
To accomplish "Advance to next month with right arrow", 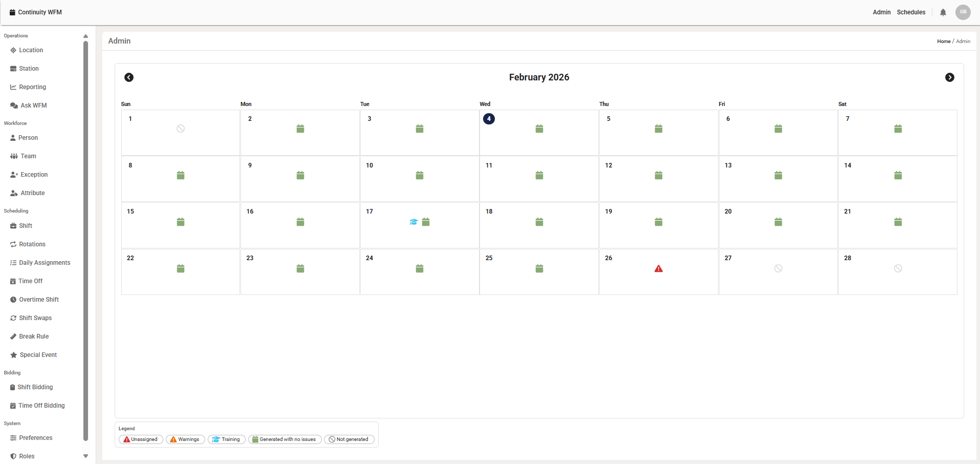I will click(950, 77).
